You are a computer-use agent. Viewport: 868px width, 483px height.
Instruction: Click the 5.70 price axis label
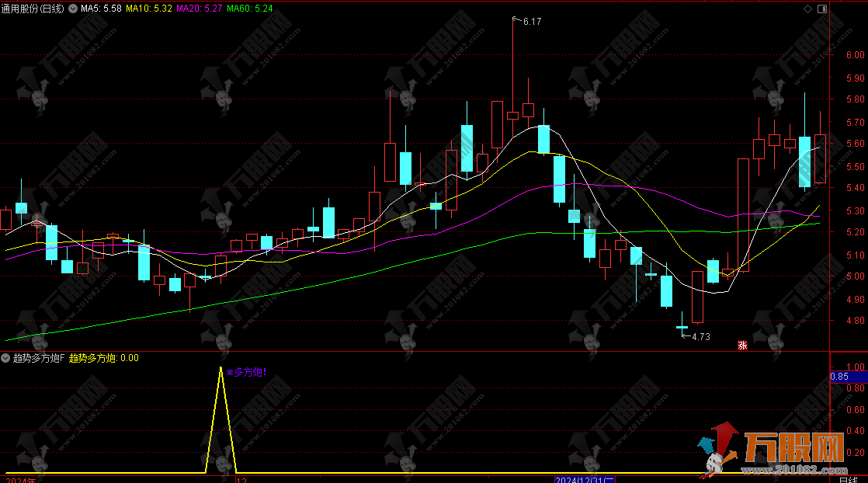[x=856, y=123]
